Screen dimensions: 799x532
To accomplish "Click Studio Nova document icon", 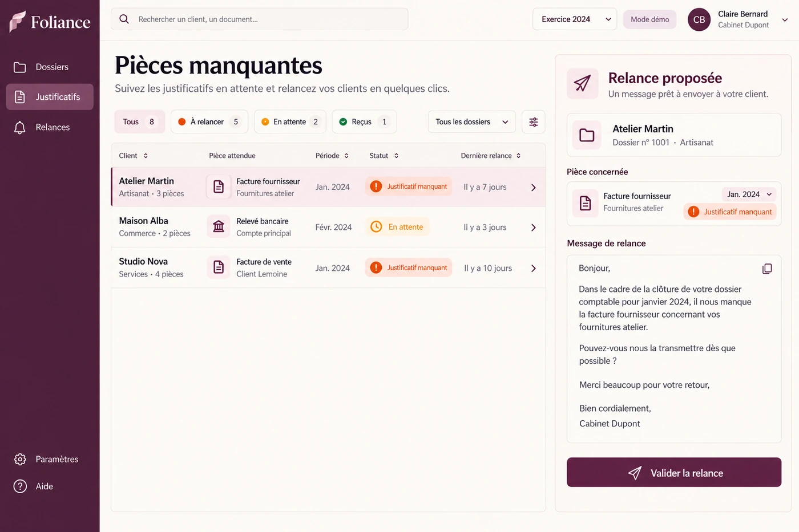I will click(x=219, y=267).
